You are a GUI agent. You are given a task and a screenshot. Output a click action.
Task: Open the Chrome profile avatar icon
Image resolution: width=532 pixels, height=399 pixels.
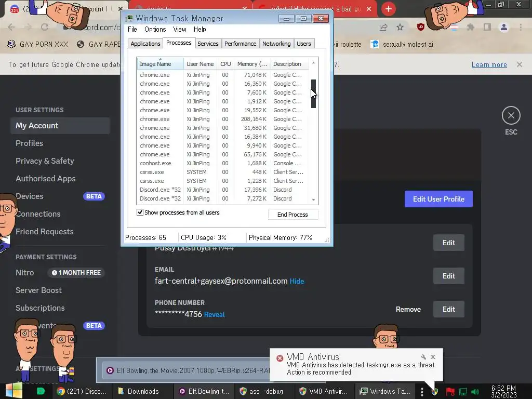point(504,27)
